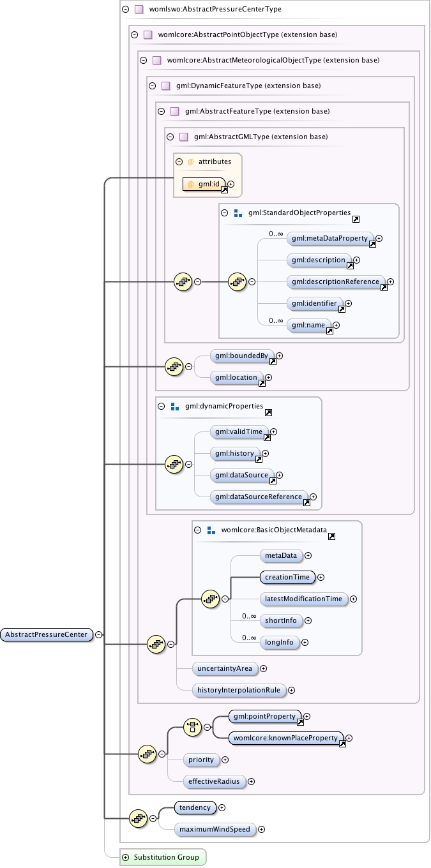This screenshot has width=431, height=868.
Task: Select tendency element
Action: (195, 808)
